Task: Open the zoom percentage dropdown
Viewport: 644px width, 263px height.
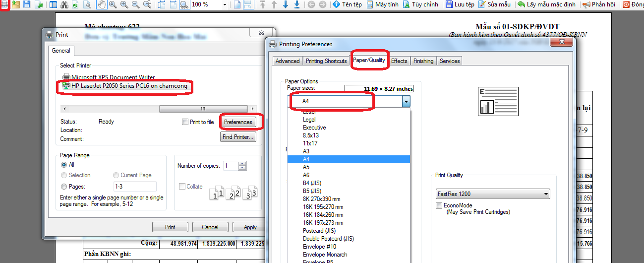Action: [x=225, y=4]
